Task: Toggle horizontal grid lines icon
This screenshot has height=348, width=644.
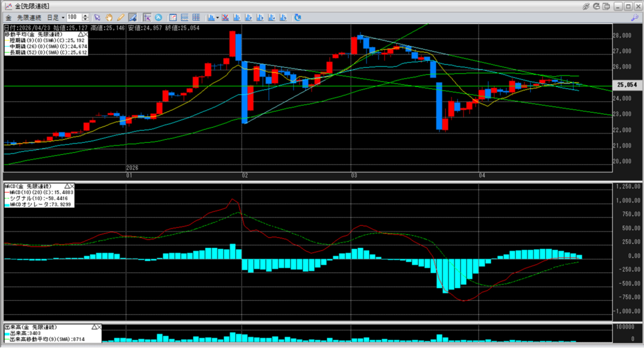Action: [x=184, y=18]
